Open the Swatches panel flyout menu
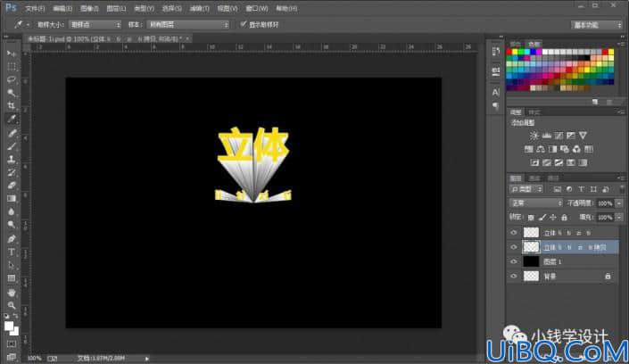The height and width of the screenshot is (364, 629). point(621,44)
